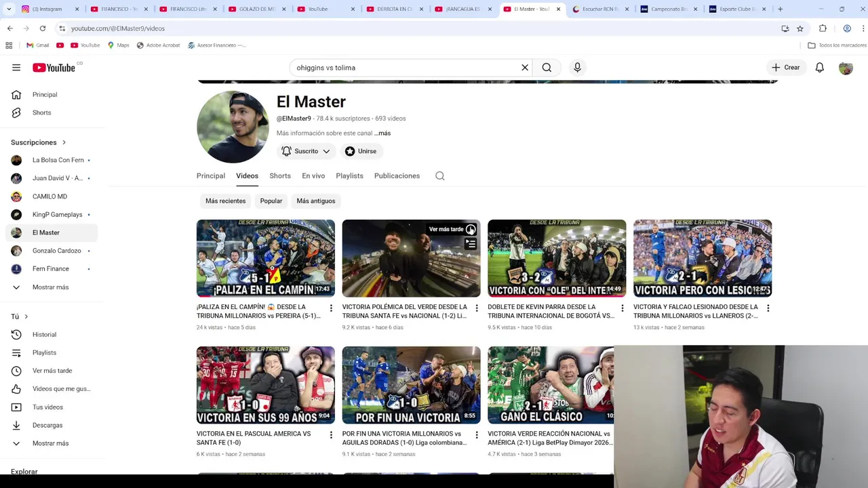Open the YouTube hamburger guide menu
This screenshot has height=488, width=868.
click(16, 68)
